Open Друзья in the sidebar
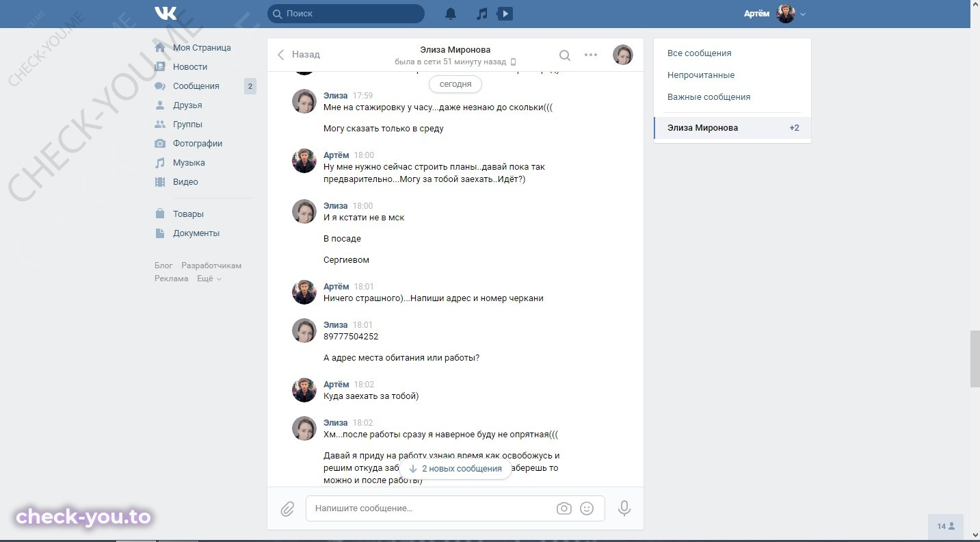 [x=187, y=105]
